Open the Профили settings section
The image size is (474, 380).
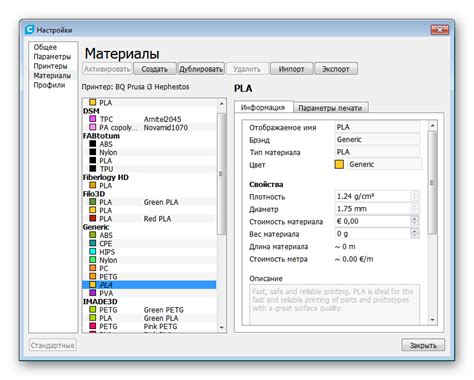click(x=49, y=85)
